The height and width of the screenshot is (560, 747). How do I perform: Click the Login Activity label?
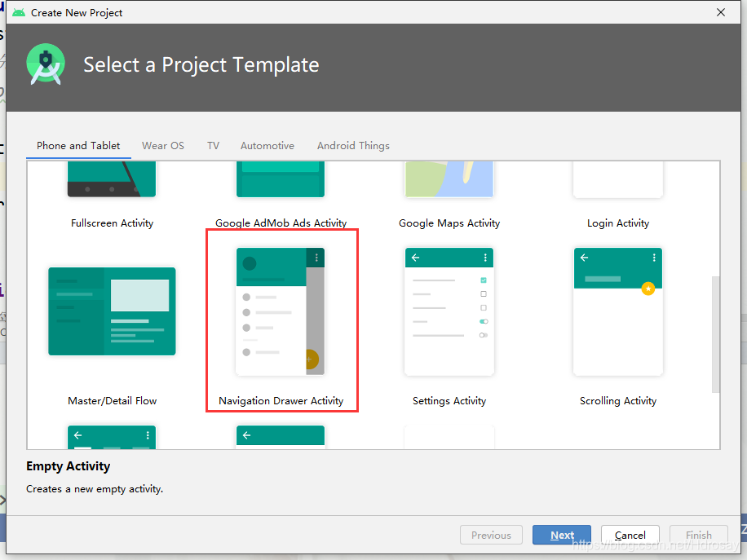click(x=618, y=223)
